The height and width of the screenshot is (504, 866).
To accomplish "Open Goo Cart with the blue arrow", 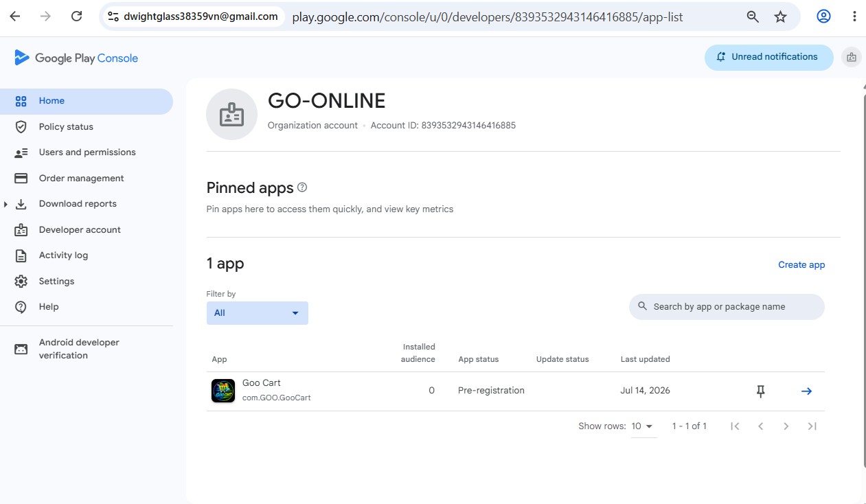I will [806, 391].
